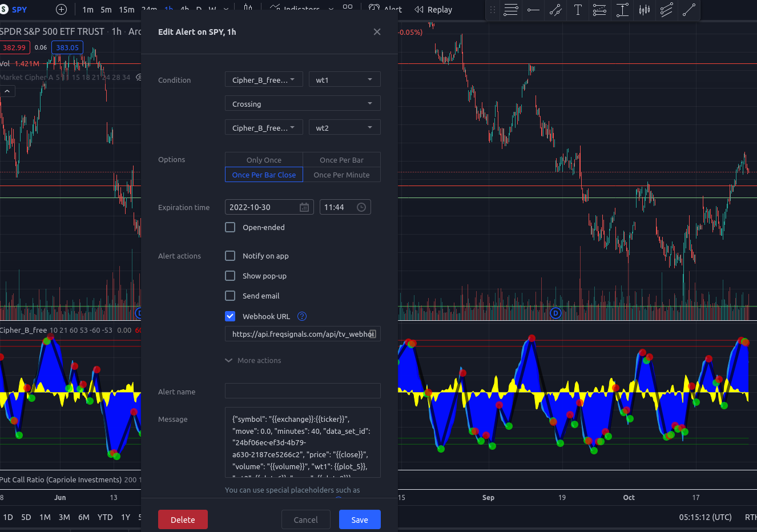This screenshot has width=757, height=532.
Task: Click the 382.99 sell price box
Action: (14, 47)
